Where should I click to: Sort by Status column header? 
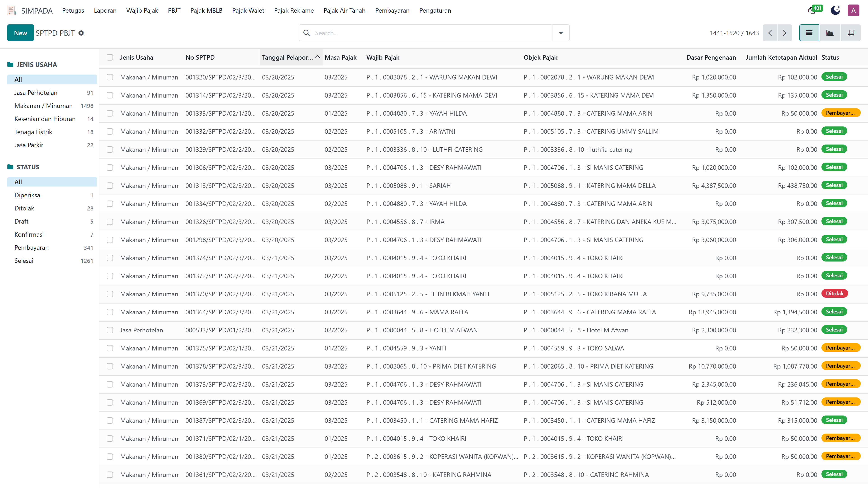(x=830, y=57)
